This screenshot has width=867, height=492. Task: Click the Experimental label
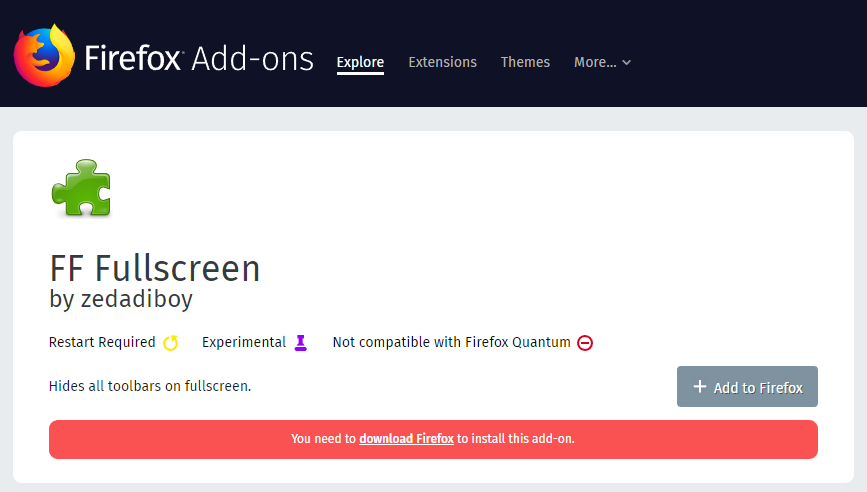[244, 342]
